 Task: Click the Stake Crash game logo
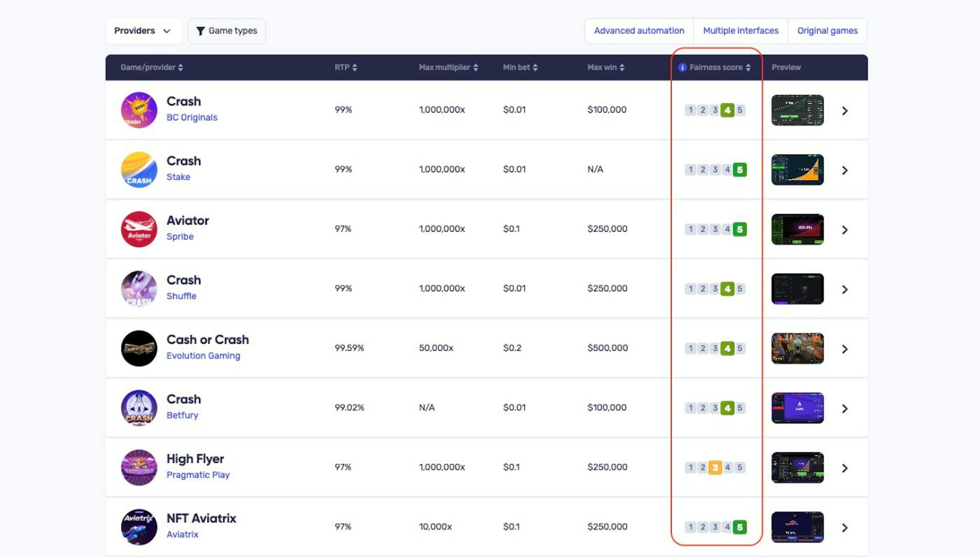(x=139, y=170)
